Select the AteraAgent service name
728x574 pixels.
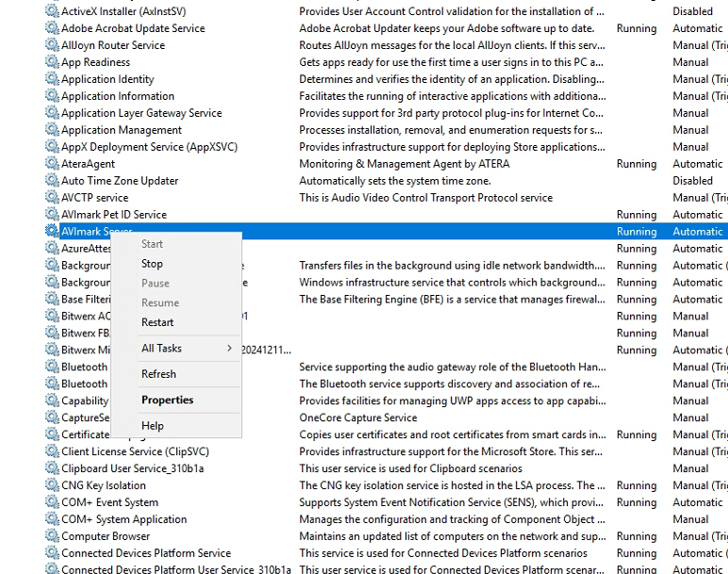click(x=89, y=164)
